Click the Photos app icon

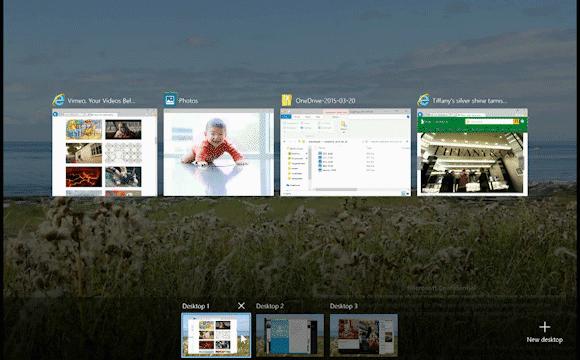(x=170, y=100)
